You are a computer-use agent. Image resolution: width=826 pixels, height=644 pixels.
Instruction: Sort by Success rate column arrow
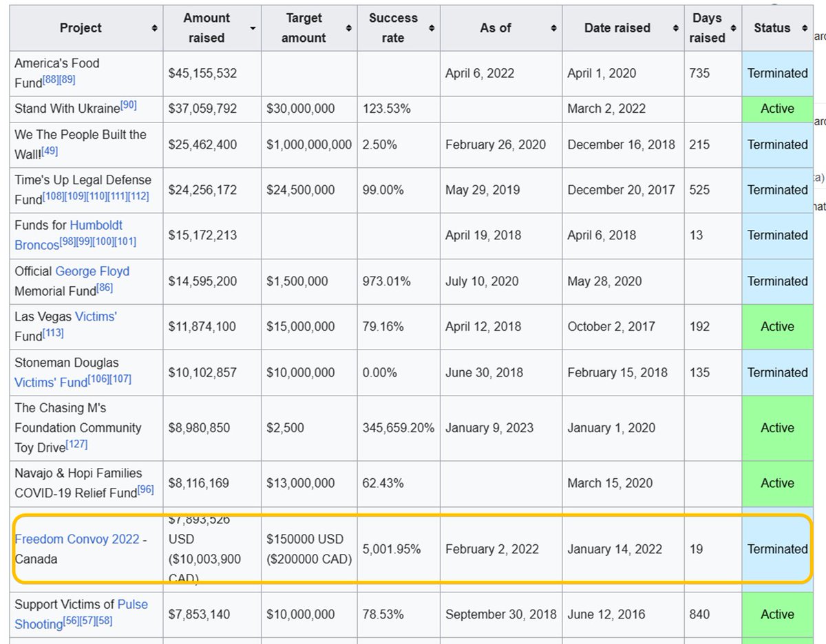point(432,28)
